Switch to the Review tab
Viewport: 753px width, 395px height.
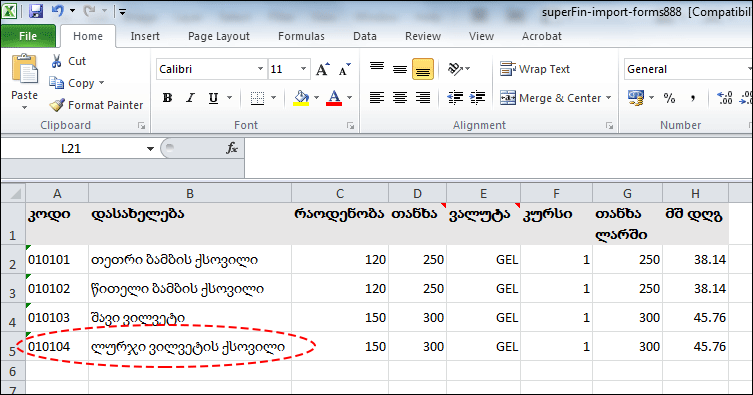coord(423,36)
